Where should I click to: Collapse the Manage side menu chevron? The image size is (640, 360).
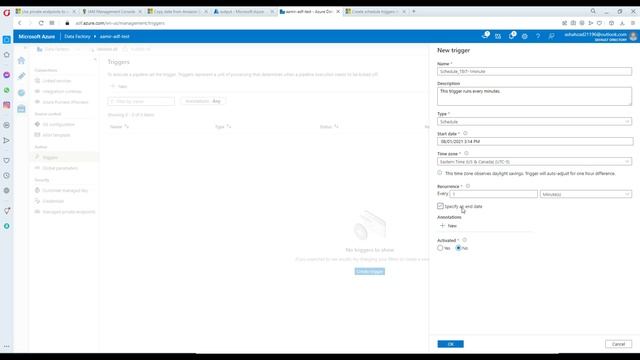[95, 60]
